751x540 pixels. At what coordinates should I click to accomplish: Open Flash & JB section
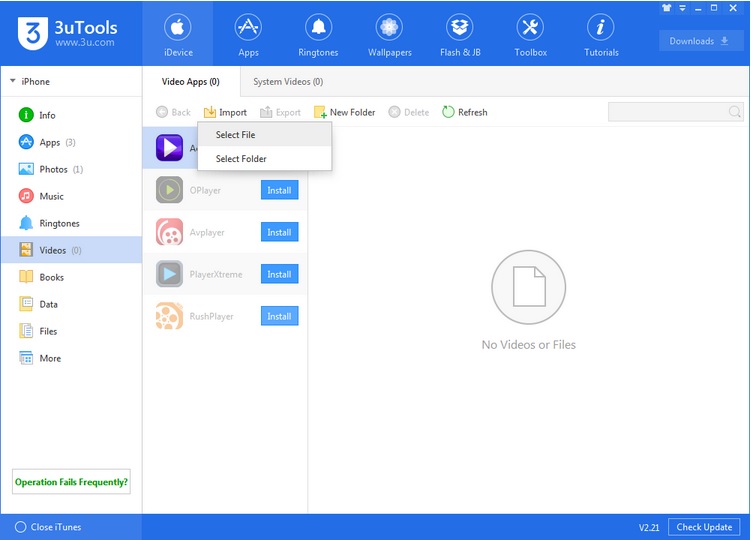tap(460, 35)
